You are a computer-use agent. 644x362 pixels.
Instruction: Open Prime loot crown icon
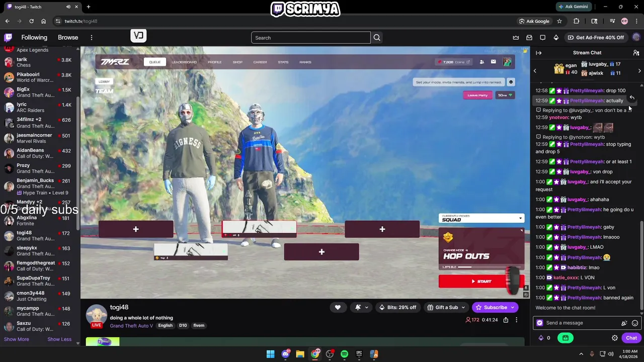pos(516,38)
